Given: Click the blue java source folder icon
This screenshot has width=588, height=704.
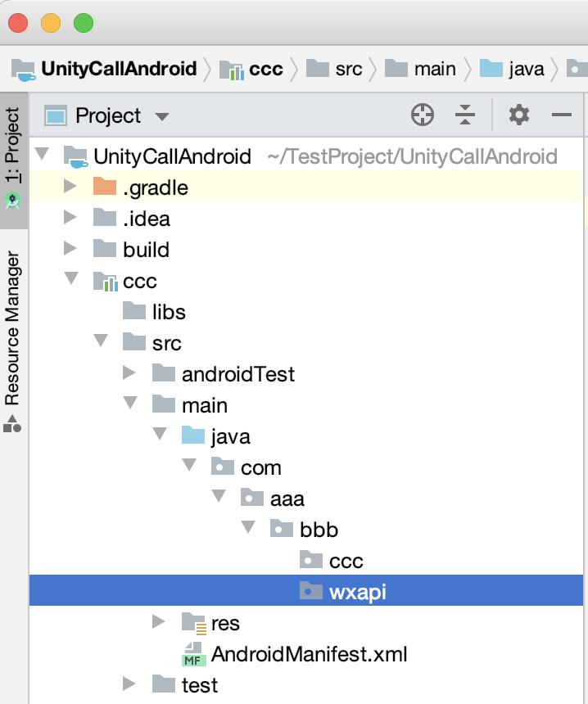Looking at the screenshot, I should click(193, 435).
